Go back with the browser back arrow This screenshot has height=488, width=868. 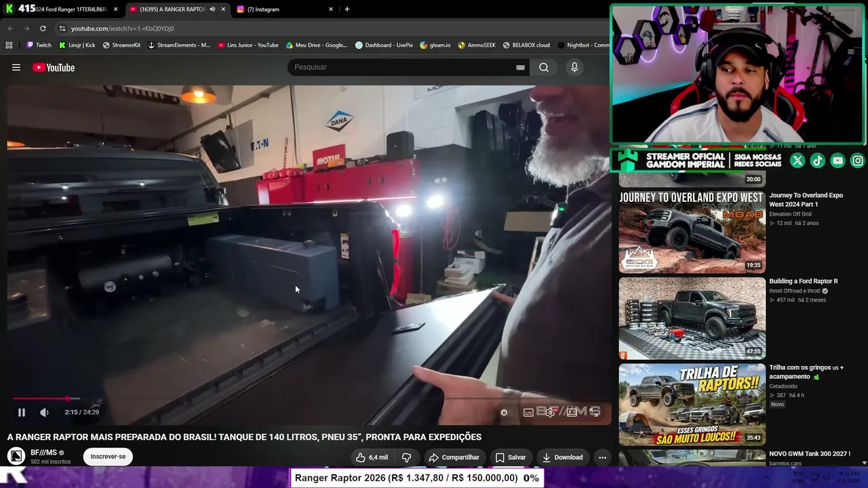[10, 28]
